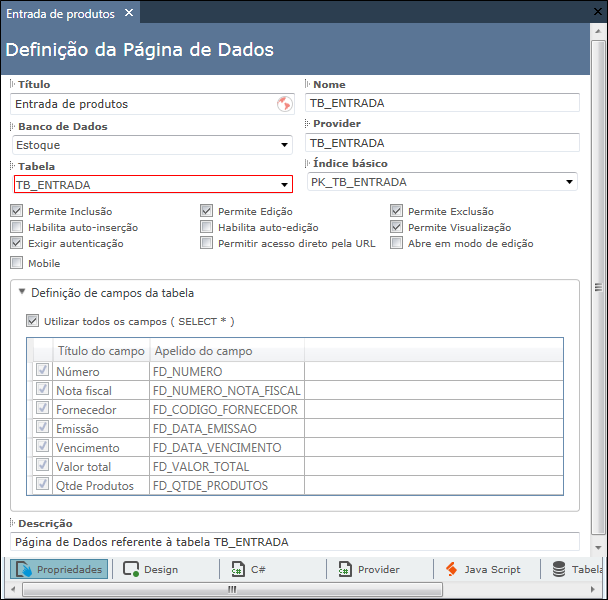Open the Java Script tab
The width and height of the screenshot is (608, 600).
tap(482, 569)
